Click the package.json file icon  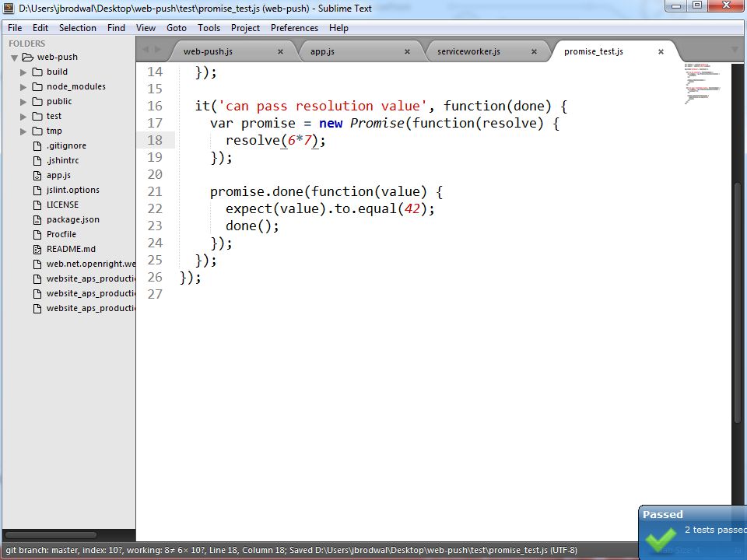tap(37, 219)
